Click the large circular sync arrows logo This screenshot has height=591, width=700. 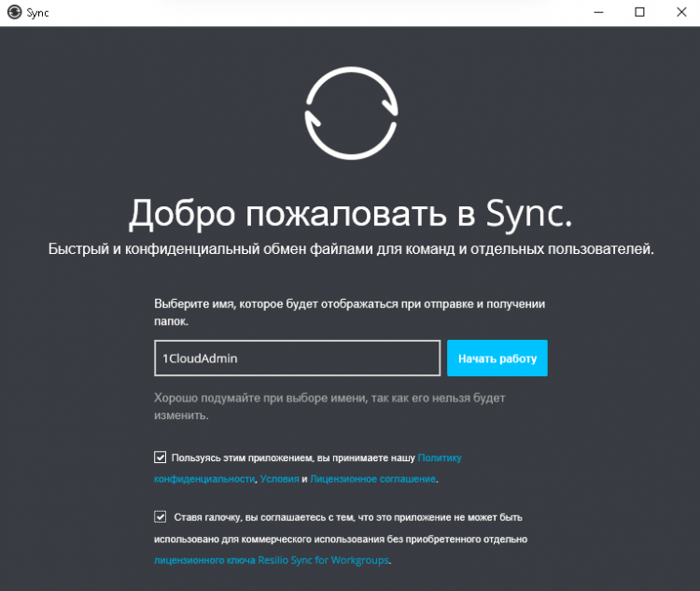[351, 113]
